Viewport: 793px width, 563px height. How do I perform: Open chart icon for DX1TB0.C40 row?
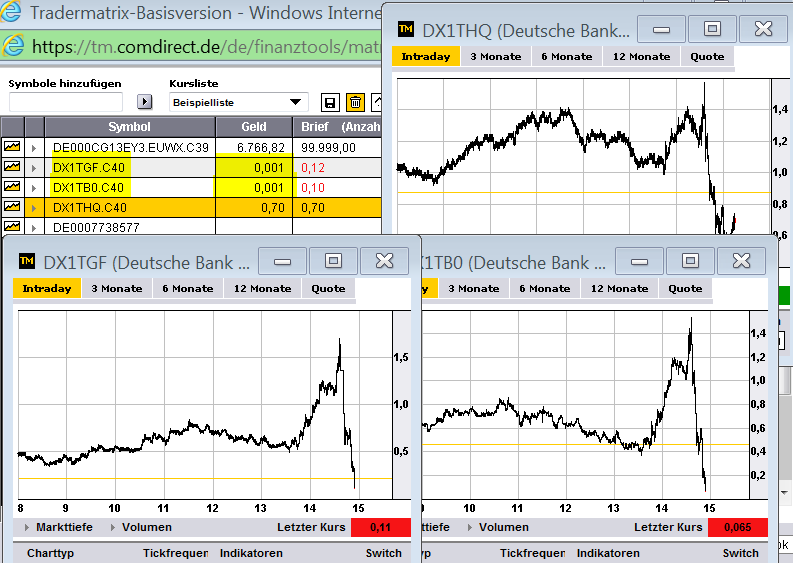[12, 187]
